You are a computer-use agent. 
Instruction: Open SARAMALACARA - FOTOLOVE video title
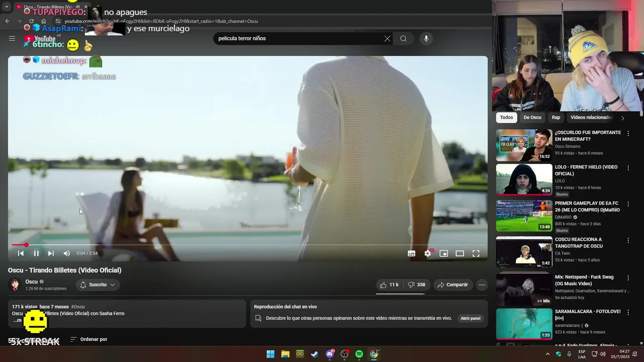(588, 315)
